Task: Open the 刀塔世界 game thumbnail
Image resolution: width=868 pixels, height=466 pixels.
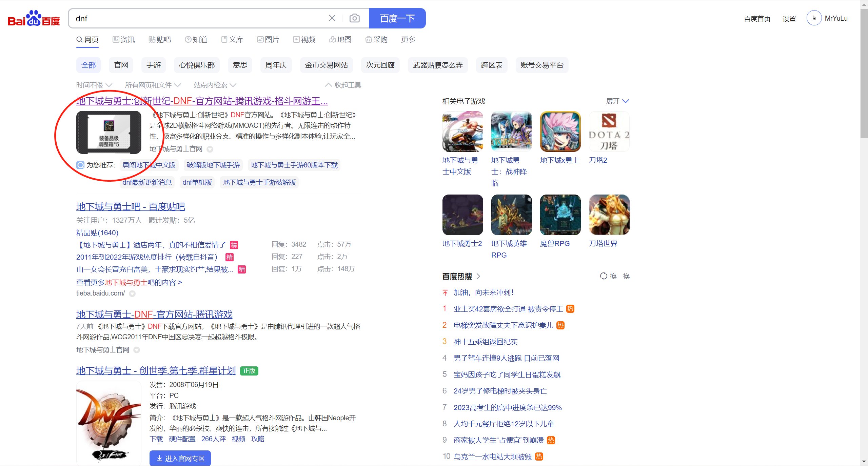Action: [x=609, y=215]
